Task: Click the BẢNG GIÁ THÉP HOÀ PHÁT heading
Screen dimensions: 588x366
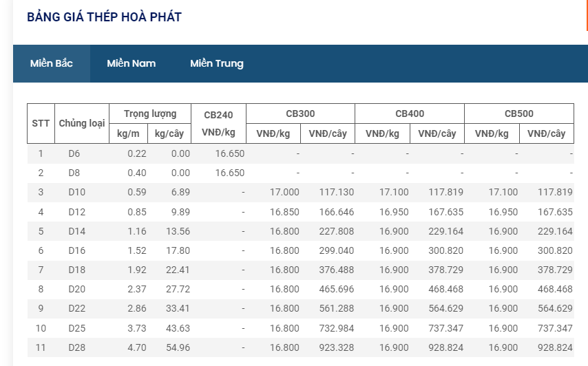Action: tap(104, 17)
